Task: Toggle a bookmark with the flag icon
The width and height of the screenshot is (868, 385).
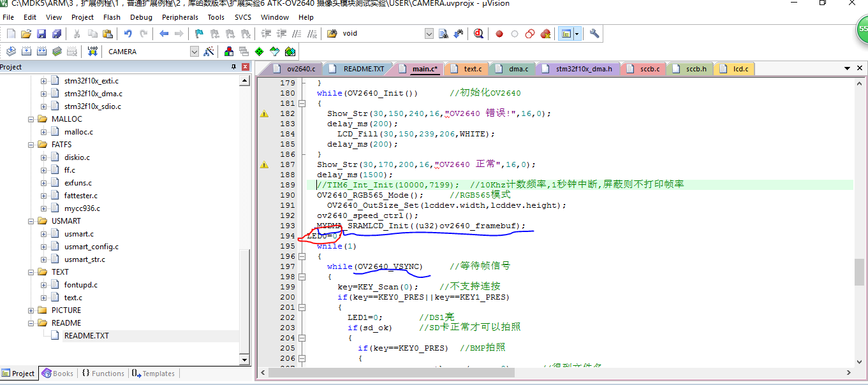Action: [x=200, y=34]
